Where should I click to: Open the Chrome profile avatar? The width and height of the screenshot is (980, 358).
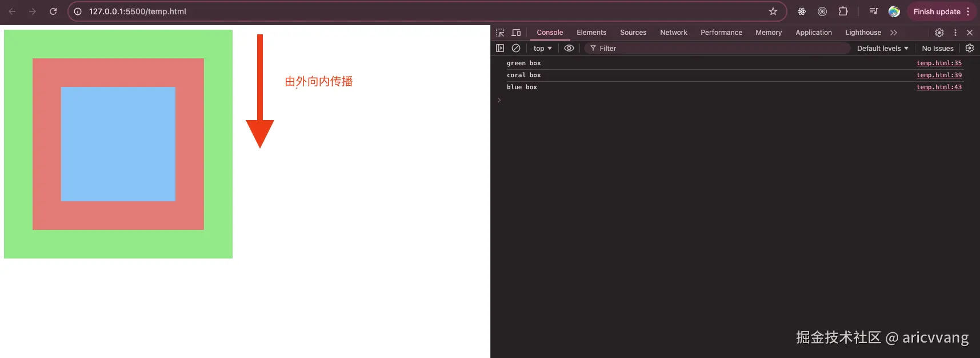pos(894,11)
